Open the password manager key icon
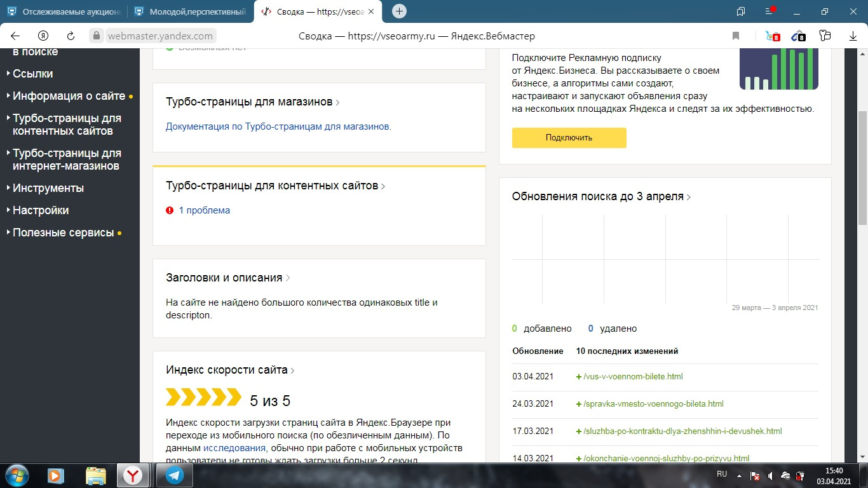The width and height of the screenshot is (868, 488). (x=825, y=36)
